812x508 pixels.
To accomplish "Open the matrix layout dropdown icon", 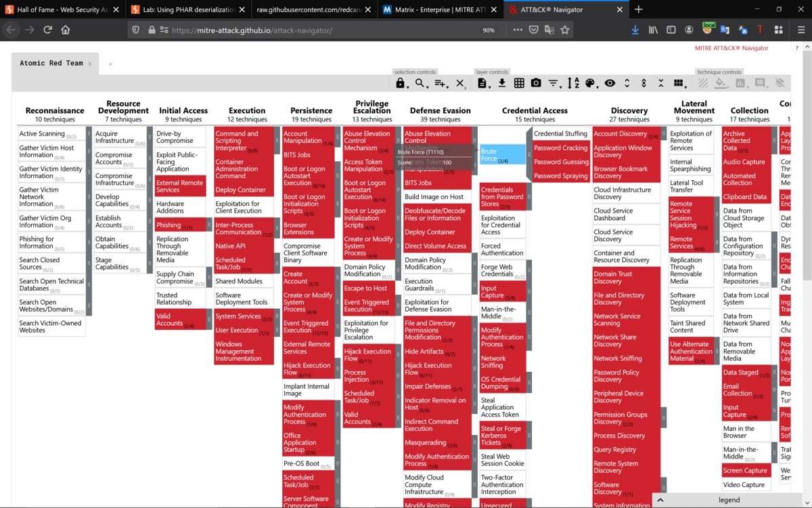I will [679, 83].
